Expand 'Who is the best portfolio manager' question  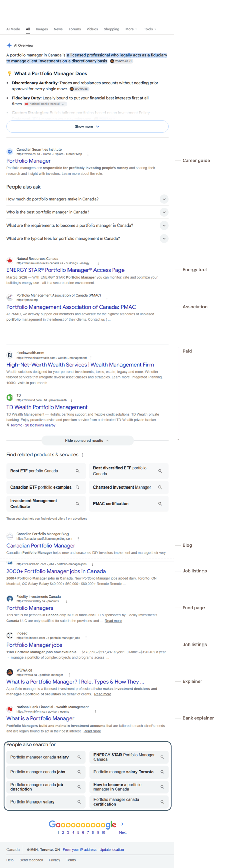(x=87, y=212)
